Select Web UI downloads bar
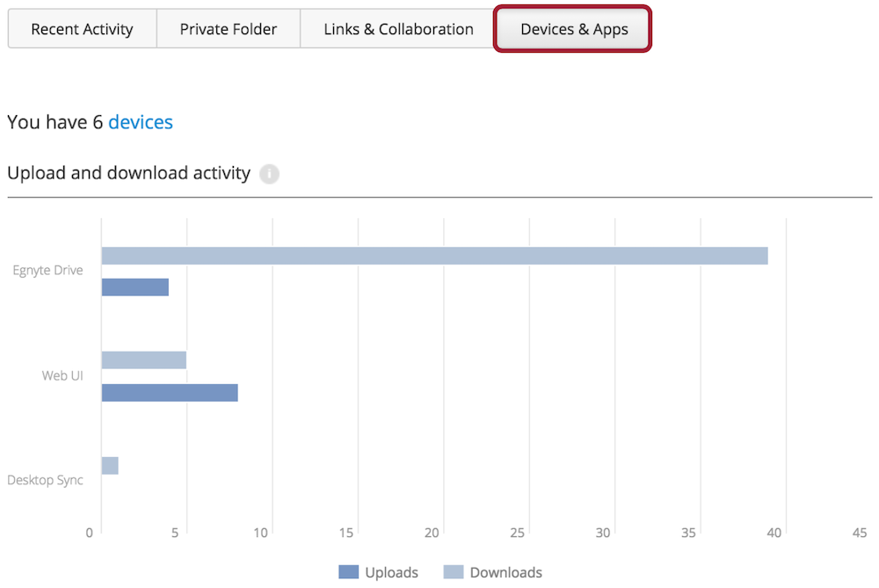This screenshot has height=588, width=879. coord(144,359)
